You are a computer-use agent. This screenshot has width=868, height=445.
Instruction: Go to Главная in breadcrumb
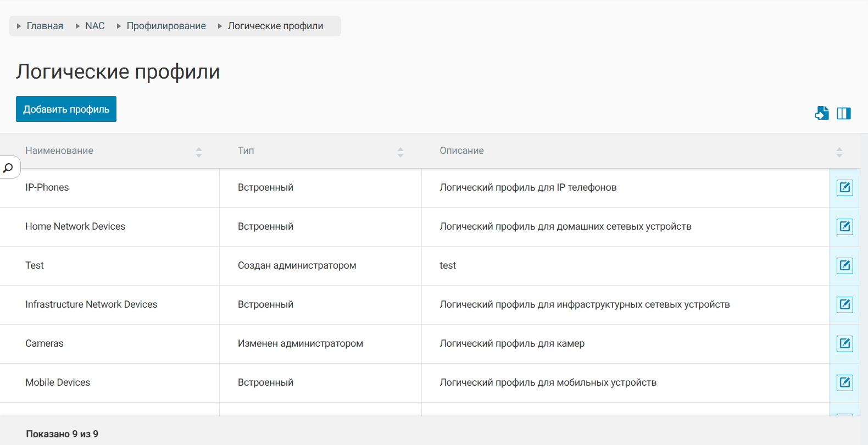pos(44,26)
